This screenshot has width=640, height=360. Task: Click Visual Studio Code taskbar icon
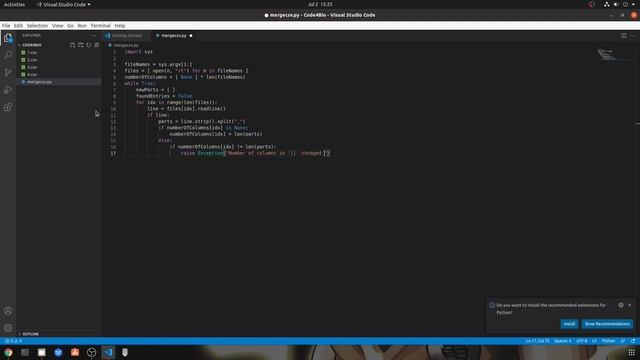[108, 352]
